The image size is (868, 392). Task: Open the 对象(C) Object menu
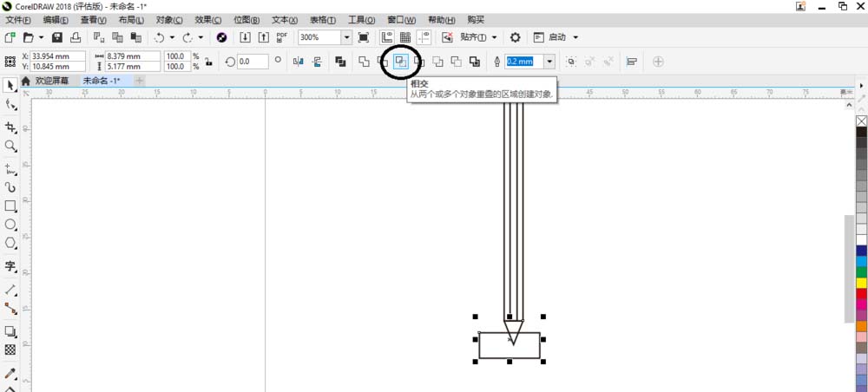pos(169,20)
